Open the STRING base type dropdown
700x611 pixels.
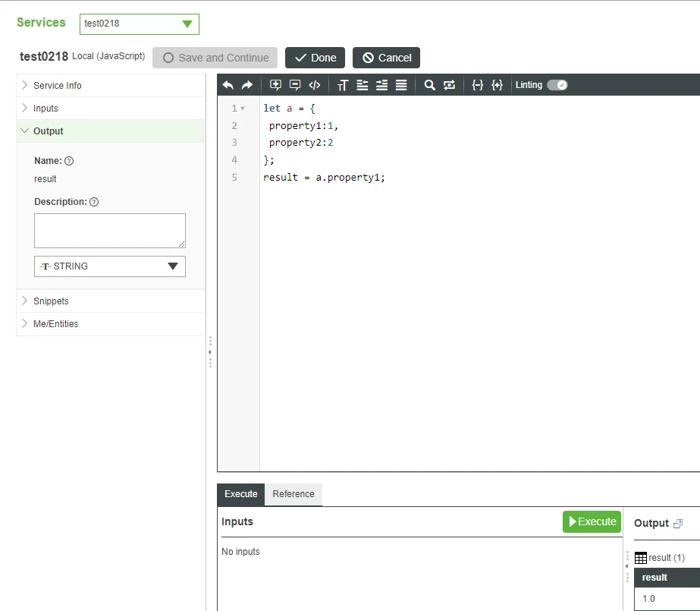[110, 266]
